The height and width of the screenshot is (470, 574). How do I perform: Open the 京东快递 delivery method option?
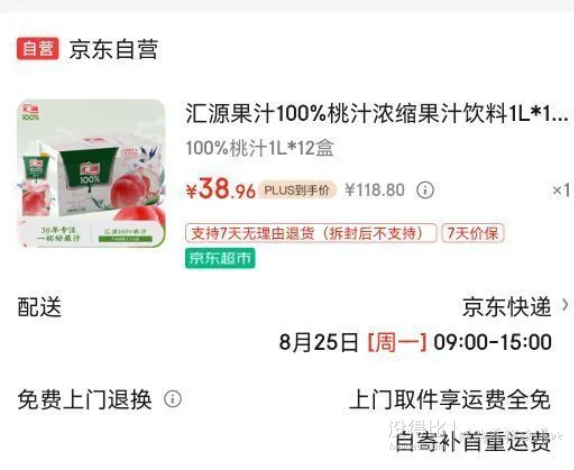point(507,306)
